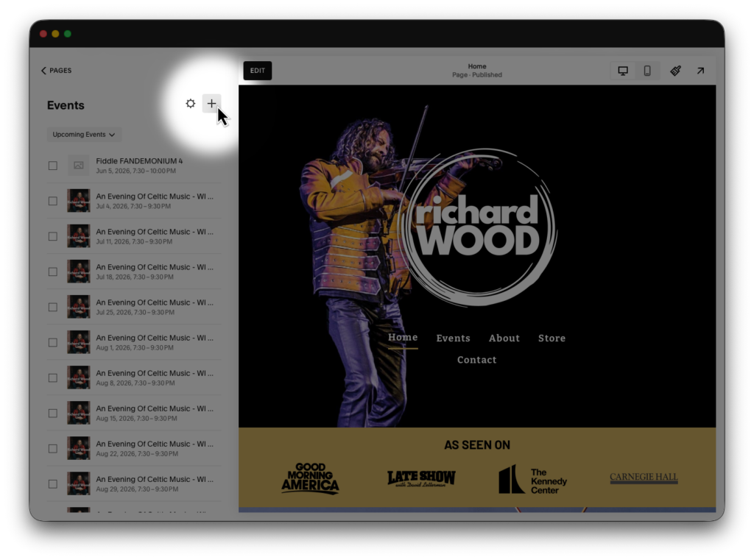The height and width of the screenshot is (560, 754).
Task: Open the Store nav menu item
Action: (x=552, y=339)
